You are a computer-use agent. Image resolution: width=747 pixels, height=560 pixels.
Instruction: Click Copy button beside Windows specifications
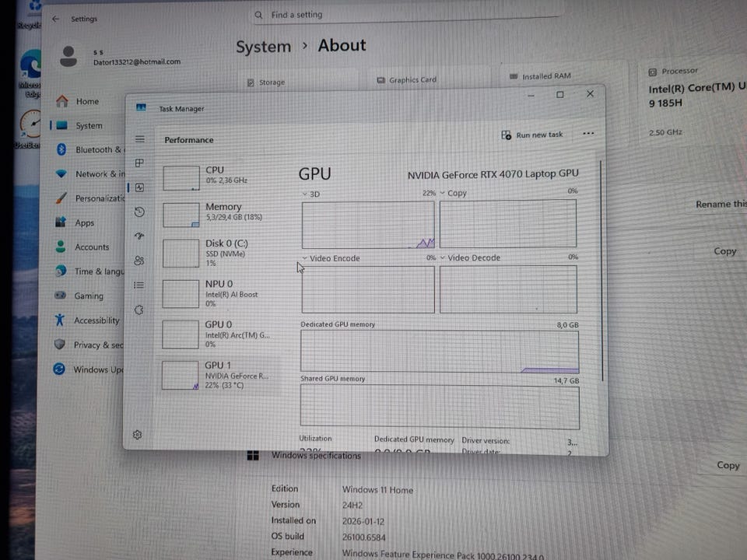(728, 465)
